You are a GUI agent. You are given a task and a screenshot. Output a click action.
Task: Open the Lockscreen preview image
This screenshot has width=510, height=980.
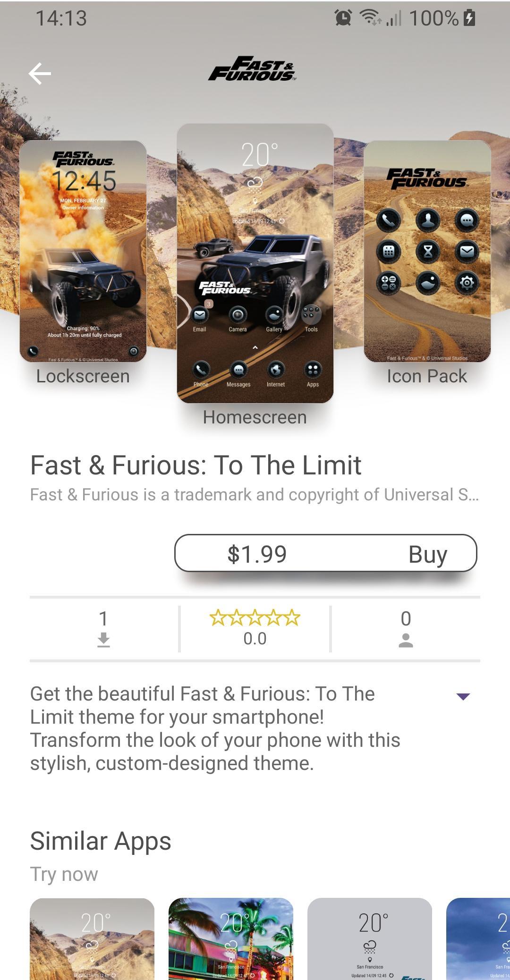coord(83,251)
